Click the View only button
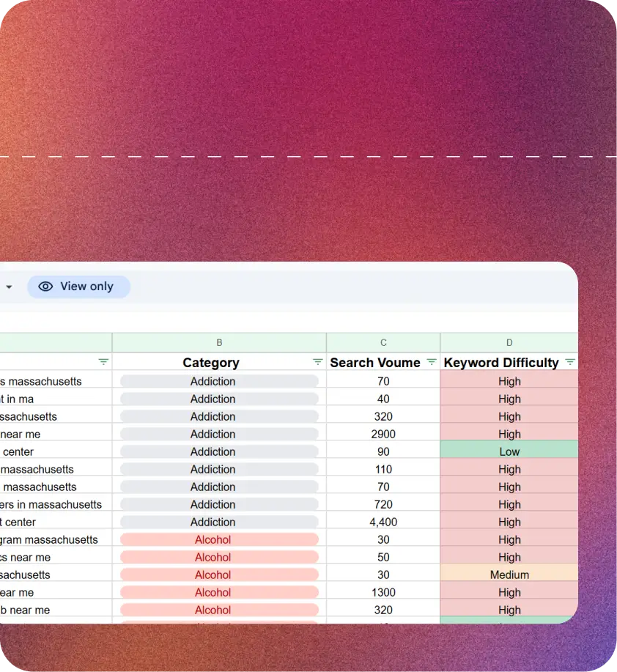 (x=79, y=287)
